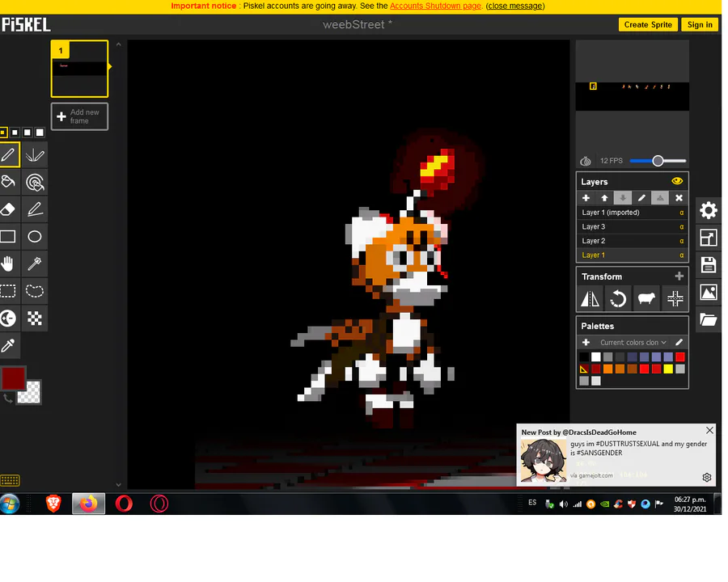Select the Vertical Mirror pen tool

click(35, 154)
